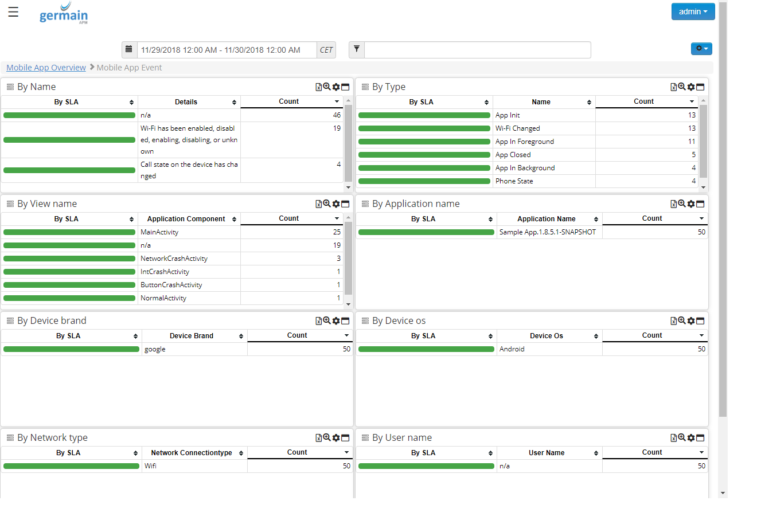Zoom into the By User name panel
Viewport: 757px width, 532px height.
681,437
